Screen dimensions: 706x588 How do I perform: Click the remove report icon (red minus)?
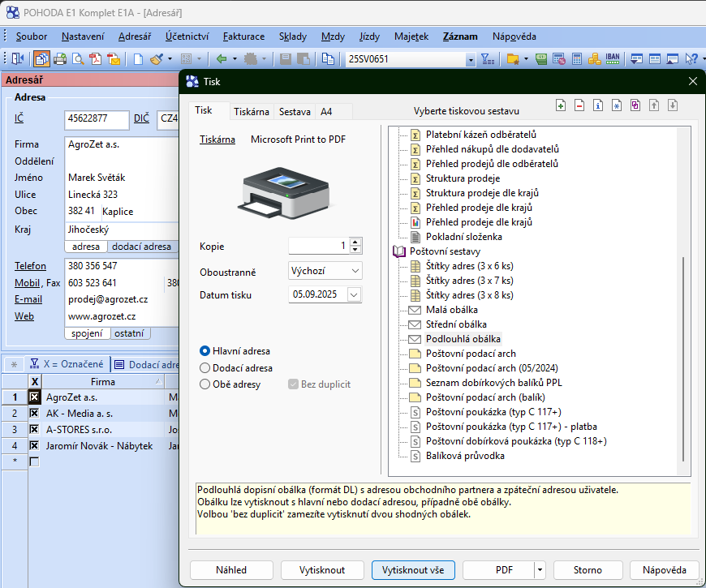[x=579, y=105]
